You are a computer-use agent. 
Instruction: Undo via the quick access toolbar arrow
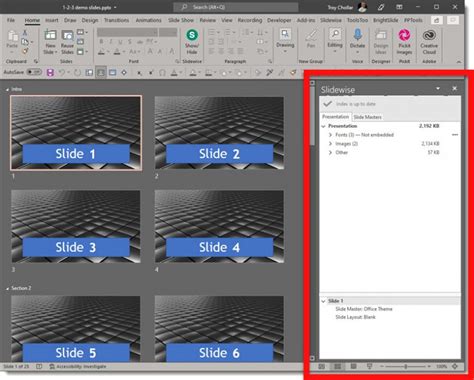pos(62,72)
